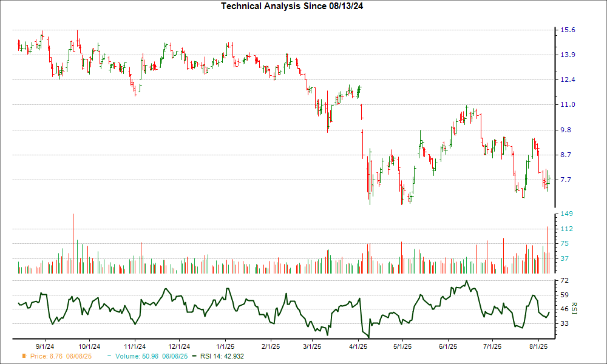Viewport: 607px width, 364px height.
Task: Click the 46 RSI axis label
Action: click(565, 309)
